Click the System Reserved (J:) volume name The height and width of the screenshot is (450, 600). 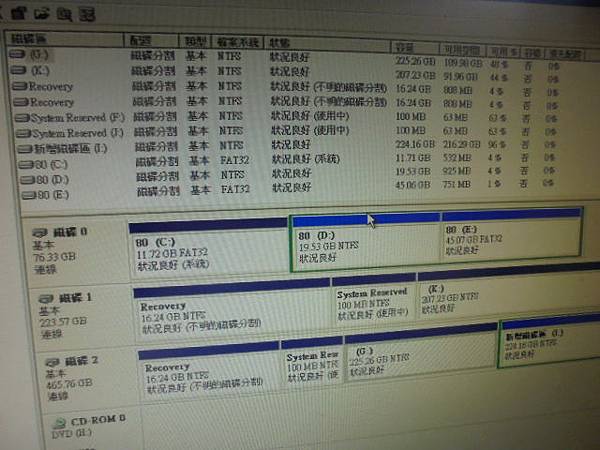tap(78, 133)
